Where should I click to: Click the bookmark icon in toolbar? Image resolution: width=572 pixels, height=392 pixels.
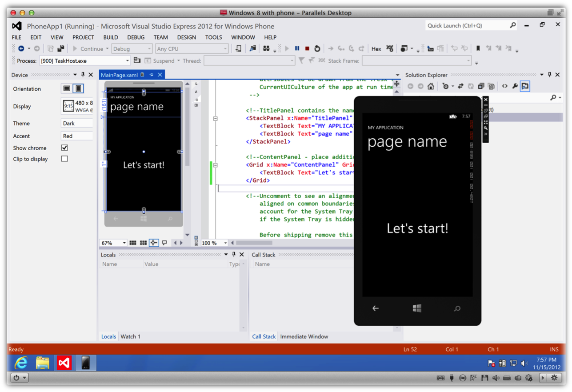(478, 48)
